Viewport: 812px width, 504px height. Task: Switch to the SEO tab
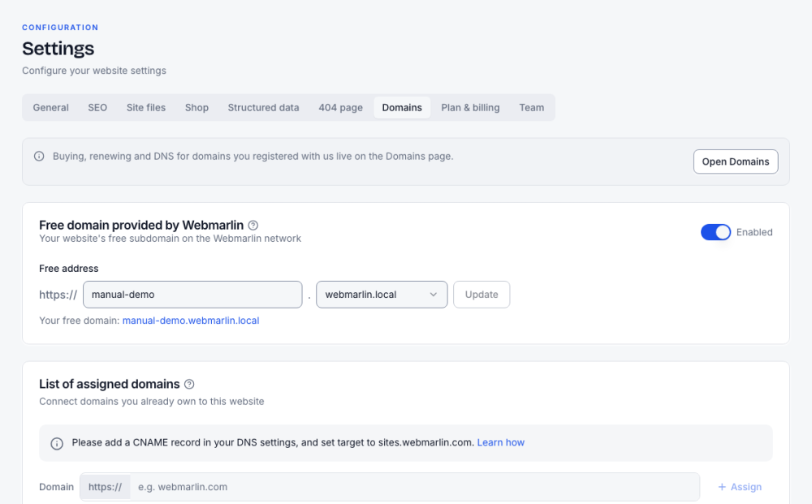point(97,108)
